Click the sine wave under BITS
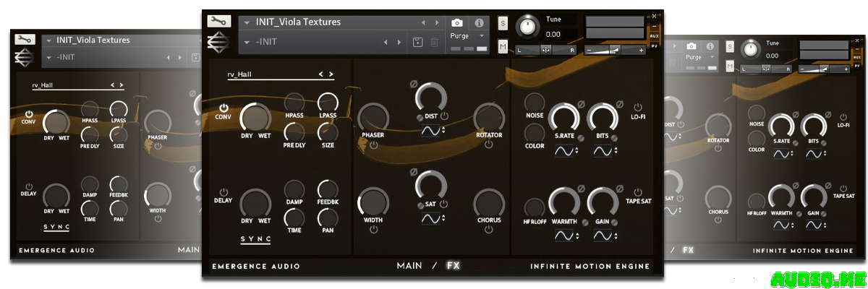 [603, 151]
